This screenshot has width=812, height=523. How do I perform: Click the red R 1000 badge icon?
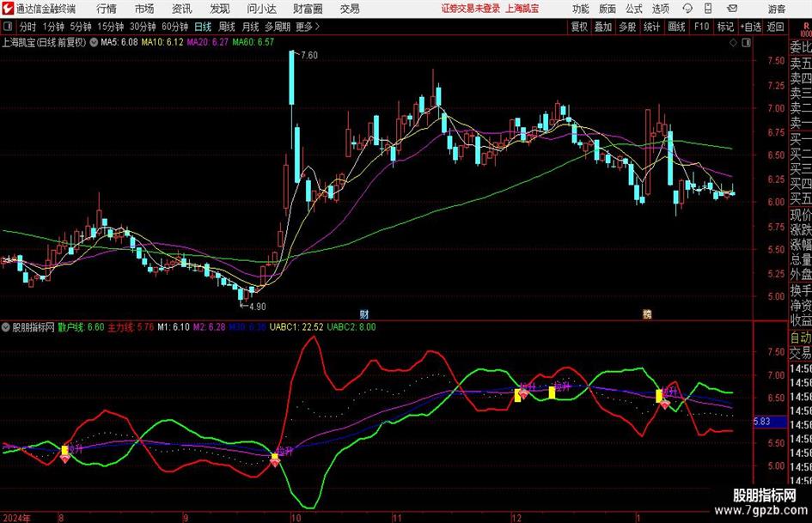point(806,29)
